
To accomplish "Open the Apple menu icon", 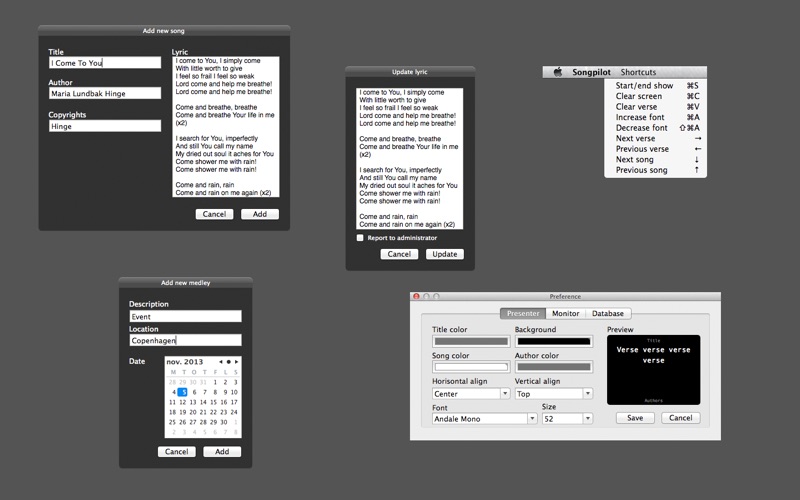I will (x=558, y=72).
